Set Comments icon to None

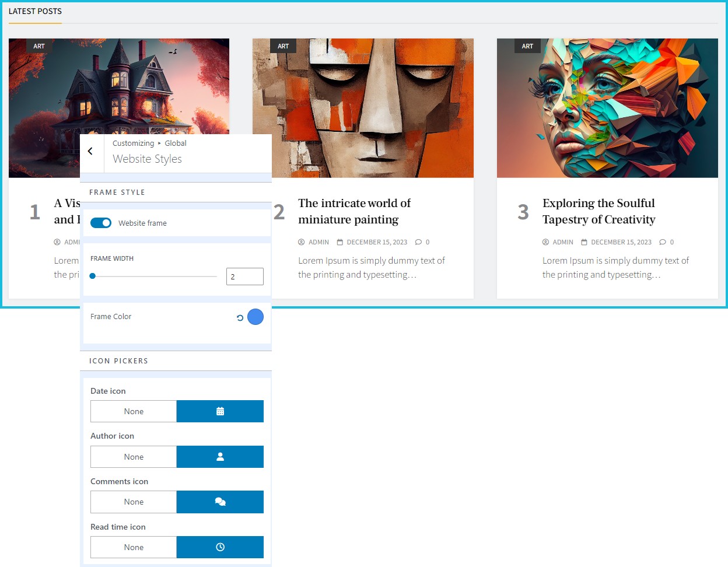pos(134,502)
